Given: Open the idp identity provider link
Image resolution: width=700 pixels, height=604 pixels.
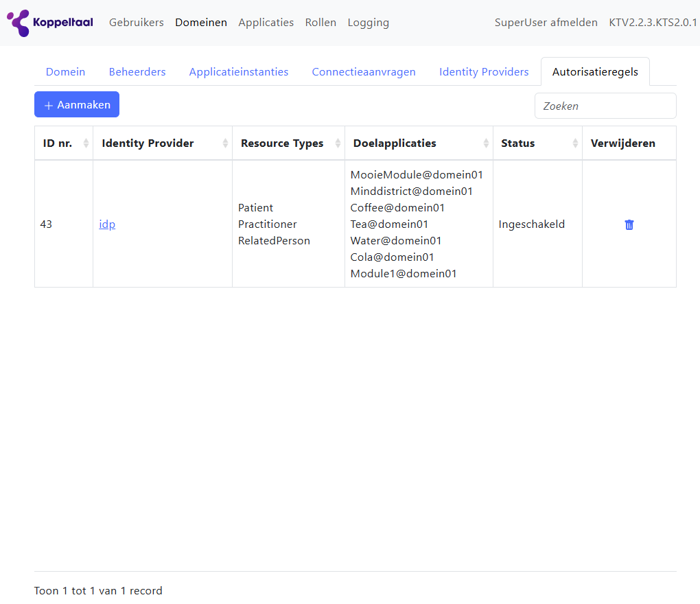Looking at the screenshot, I should tap(107, 224).
